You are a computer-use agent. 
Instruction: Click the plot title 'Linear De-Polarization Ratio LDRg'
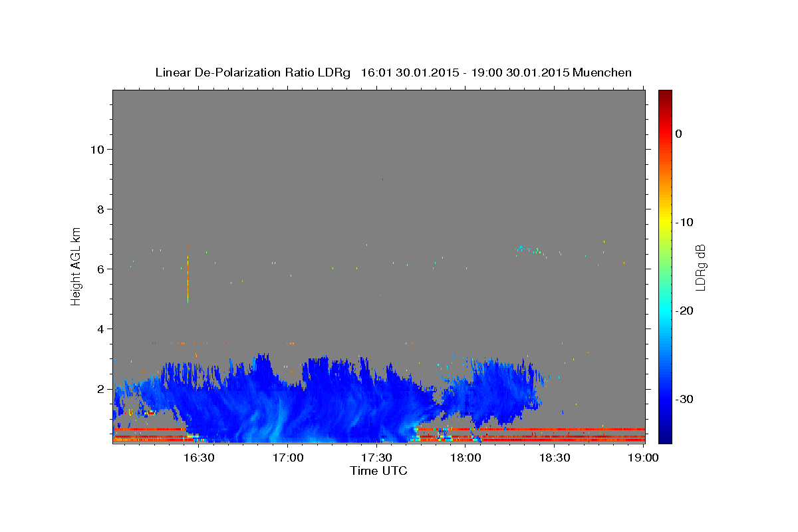tap(252, 72)
